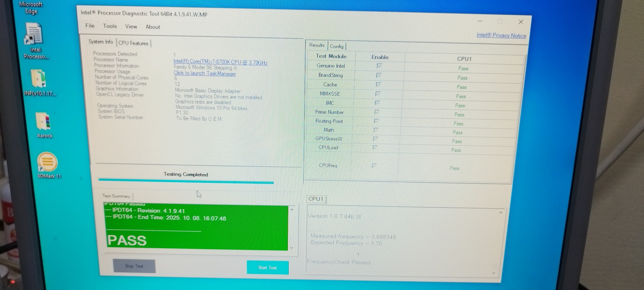Select the CPU1 details tab
The width and height of the screenshot is (644, 290).
click(x=316, y=199)
